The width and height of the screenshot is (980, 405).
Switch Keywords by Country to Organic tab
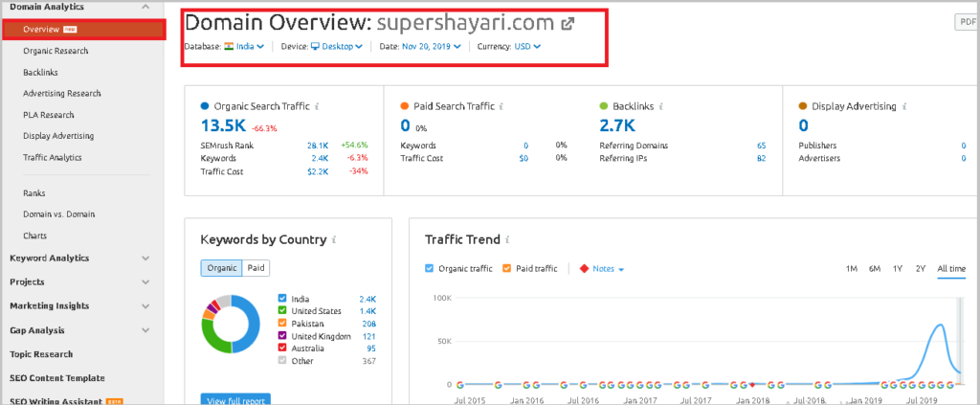[221, 268]
